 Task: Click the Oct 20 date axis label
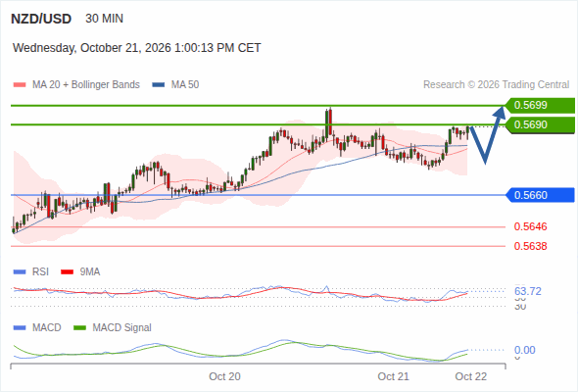pyautogui.click(x=224, y=376)
